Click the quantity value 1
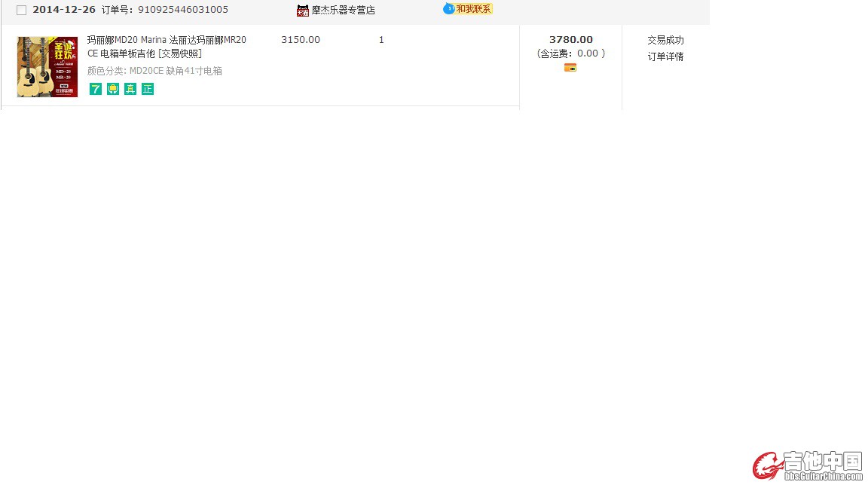The image size is (868, 488). (381, 40)
